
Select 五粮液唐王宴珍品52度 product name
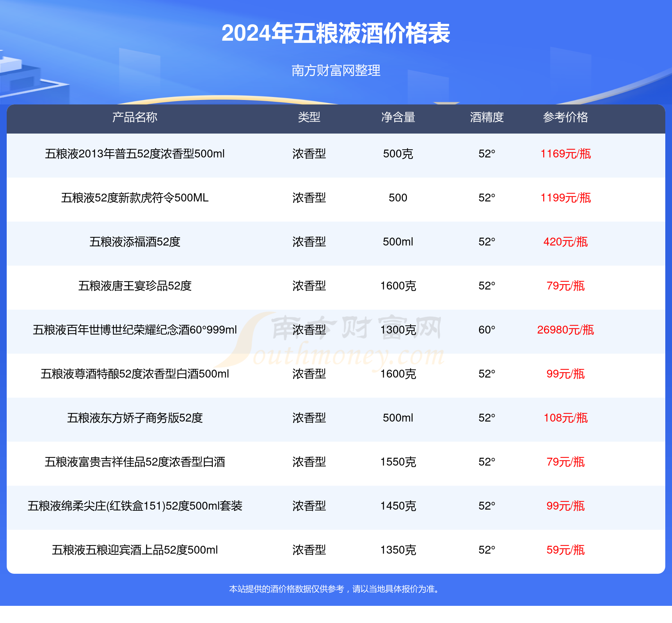click(x=135, y=286)
